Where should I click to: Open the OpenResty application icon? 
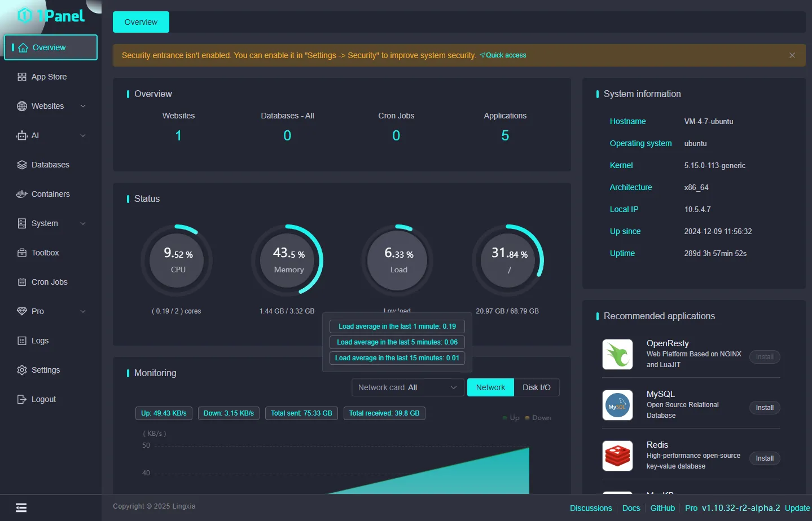click(x=617, y=354)
